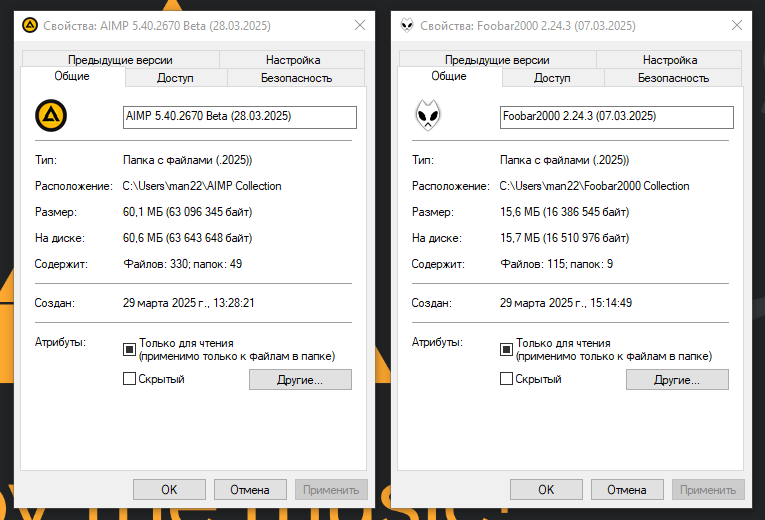765x520 pixels.
Task: Enable the Hidden checkbox in Foobar2000 properties
Action: (506, 379)
